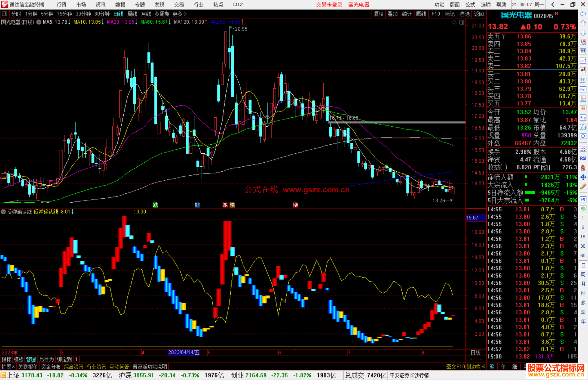Image resolution: width=588 pixels, height=380 pixels.
Task: Open the f(x) formula manager icon
Action: point(583,127)
